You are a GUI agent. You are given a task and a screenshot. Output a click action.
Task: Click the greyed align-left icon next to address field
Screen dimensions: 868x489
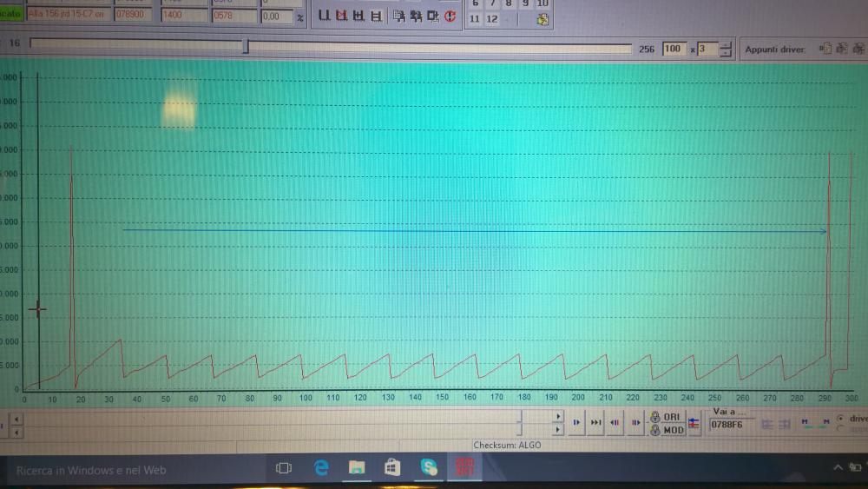click(x=767, y=424)
